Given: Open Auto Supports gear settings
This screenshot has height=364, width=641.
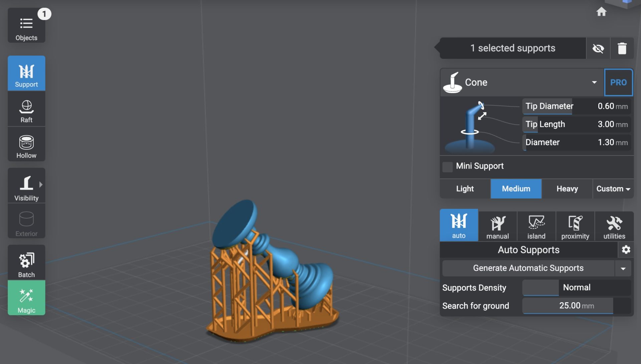Looking at the screenshot, I should point(626,250).
